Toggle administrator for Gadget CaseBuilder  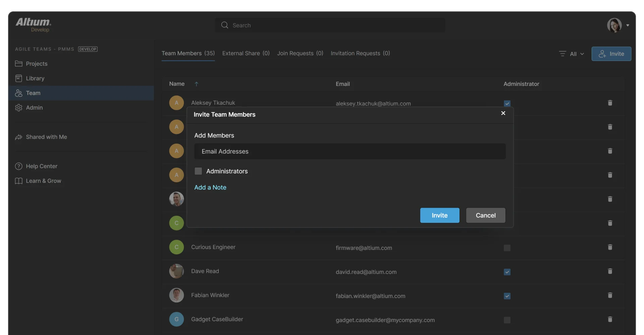pos(507,320)
